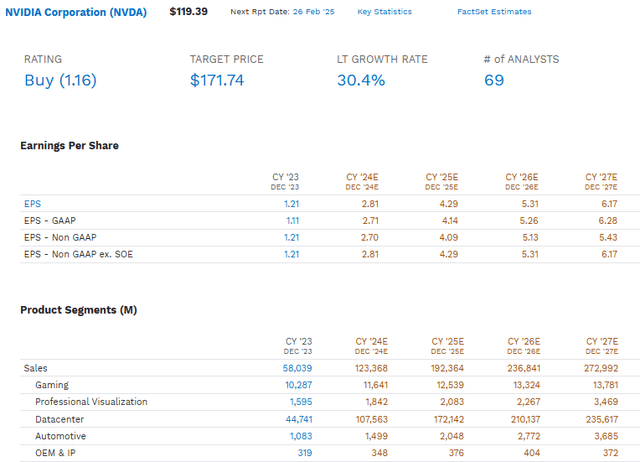Viewport: 640px width, 462px height.
Task: Click OEM & IP CY '26E value 404
Action: 532,453
